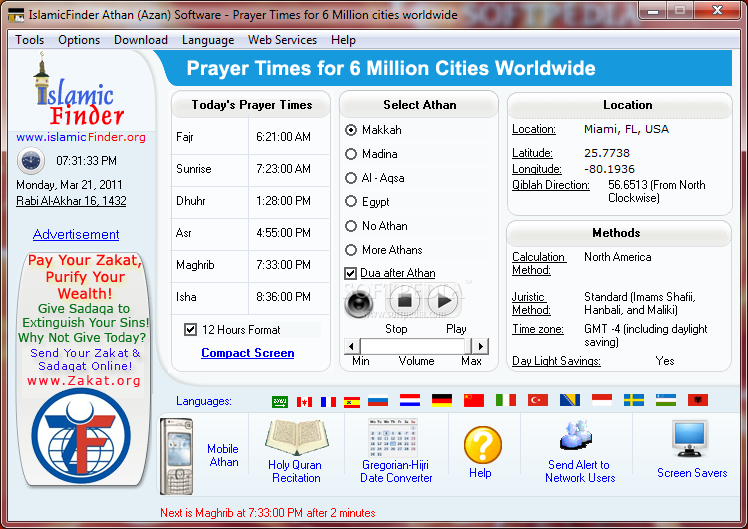Visit www.islamicFinder.org link
The height and width of the screenshot is (529, 748).
tap(81, 137)
